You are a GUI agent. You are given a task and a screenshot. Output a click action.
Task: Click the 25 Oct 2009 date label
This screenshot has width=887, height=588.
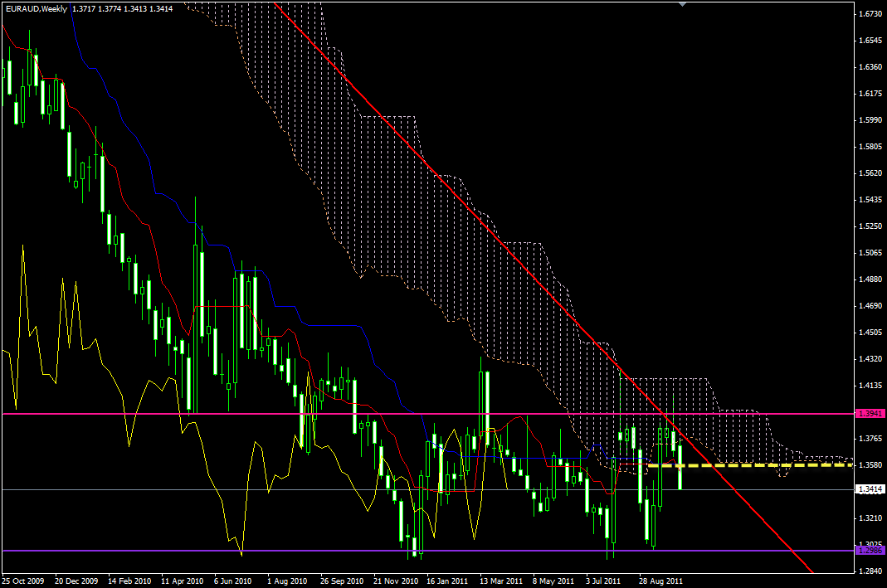click(x=23, y=581)
